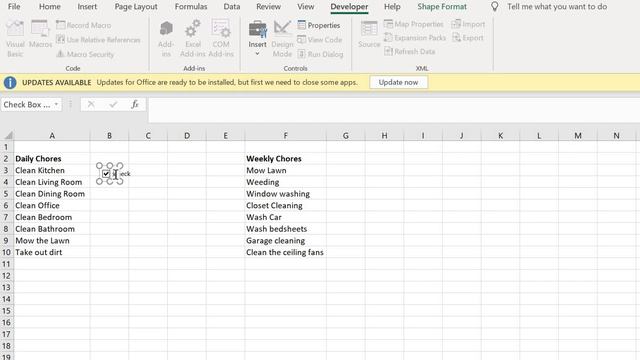This screenshot has height=360, width=640.
Task: Select the Clean Living Room cell
Action: pos(52,182)
